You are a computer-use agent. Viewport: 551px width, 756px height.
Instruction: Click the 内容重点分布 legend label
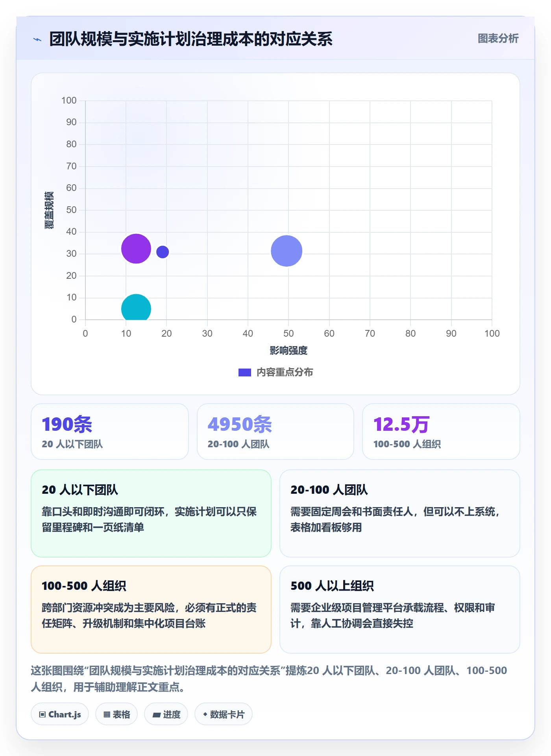pyautogui.click(x=285, y=372)
